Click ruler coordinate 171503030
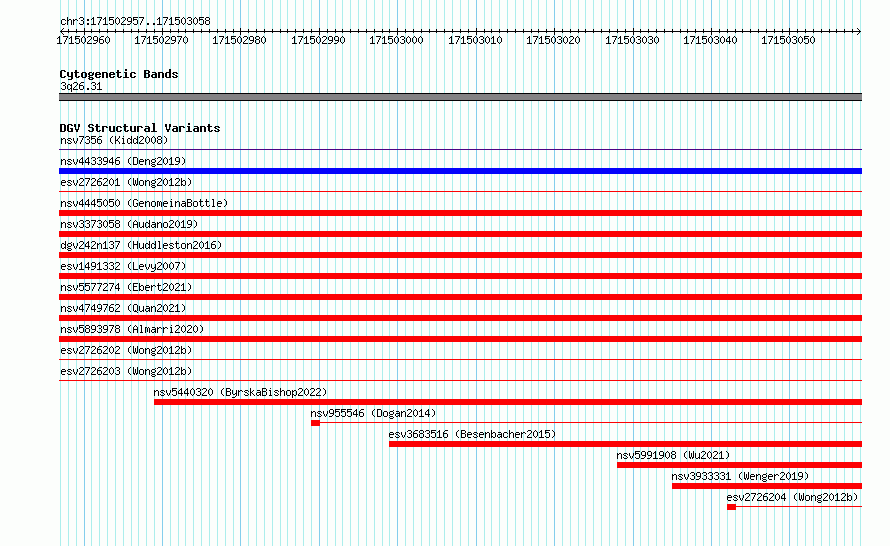This screenshot has height=546, width=890. (632, 40)
